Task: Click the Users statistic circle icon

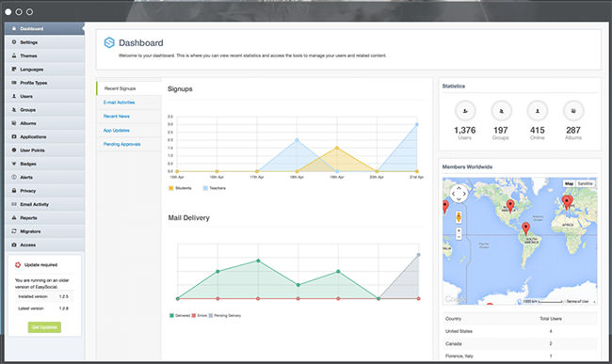Action: 465,111
